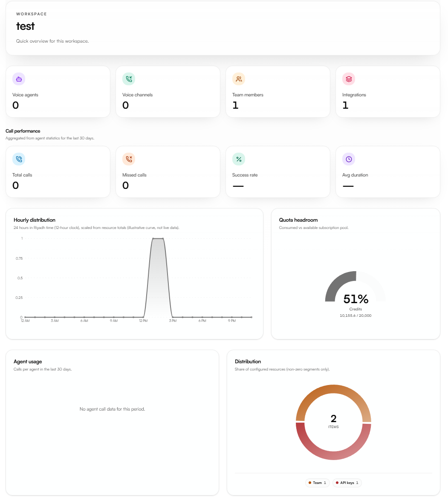Click the workspace name test heading
Screen dimensions: 448x501
[26, 26]
